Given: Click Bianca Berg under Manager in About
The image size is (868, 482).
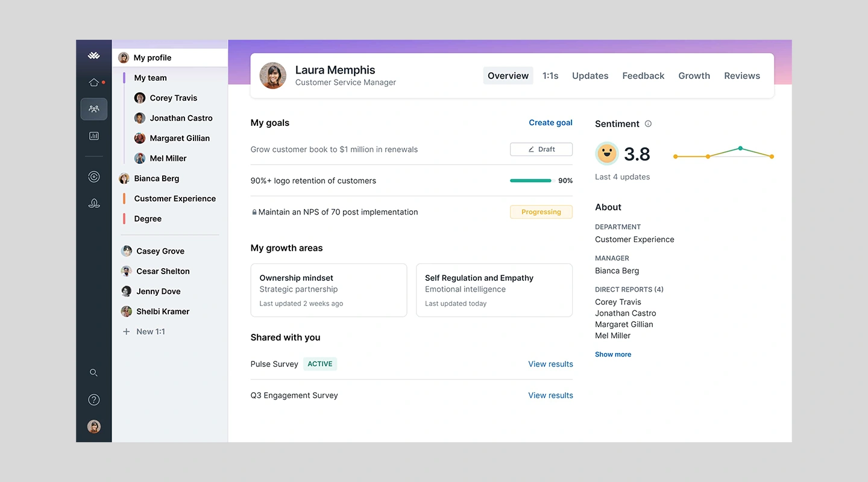Looking at the screenshot, I should pos(617,271).
